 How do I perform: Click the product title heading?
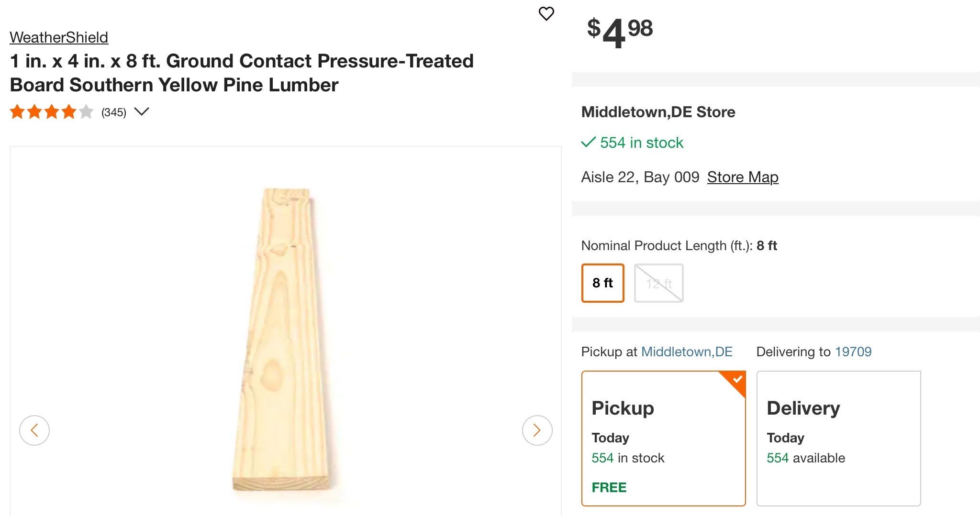(242, 73)
